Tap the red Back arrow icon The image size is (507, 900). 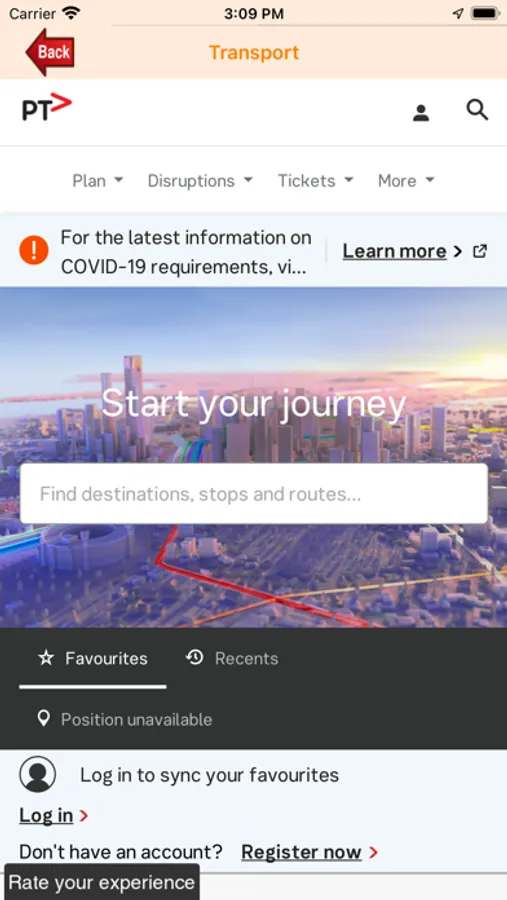pyautogui.click(x=50, y=52)
